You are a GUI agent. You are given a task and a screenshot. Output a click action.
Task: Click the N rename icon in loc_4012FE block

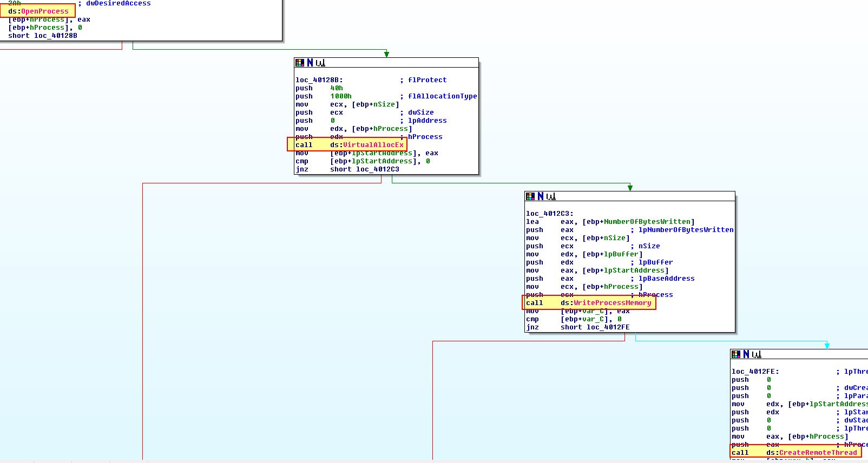[x=746, y=354]
